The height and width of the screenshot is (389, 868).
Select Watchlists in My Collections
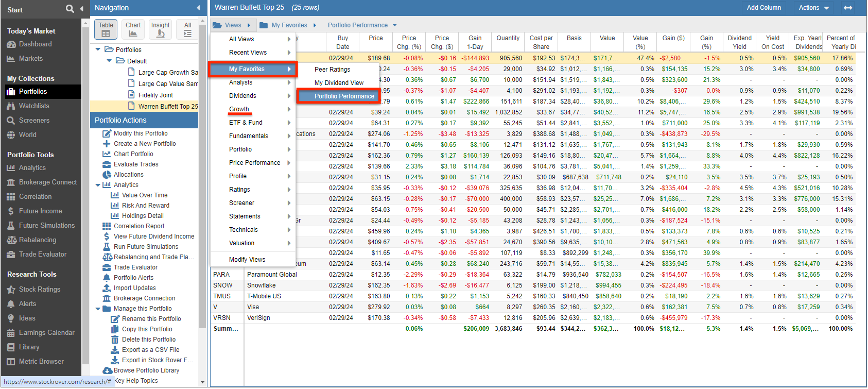tap(34, 106)
